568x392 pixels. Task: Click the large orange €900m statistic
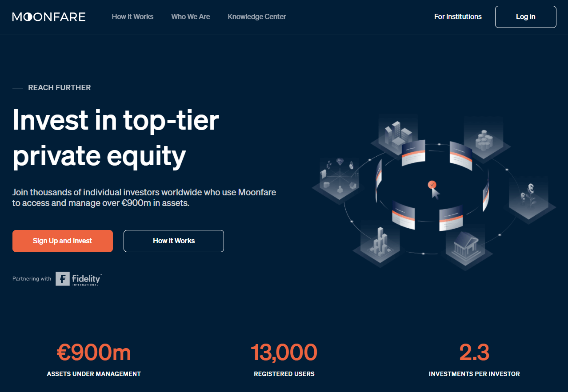coord(94,352)
